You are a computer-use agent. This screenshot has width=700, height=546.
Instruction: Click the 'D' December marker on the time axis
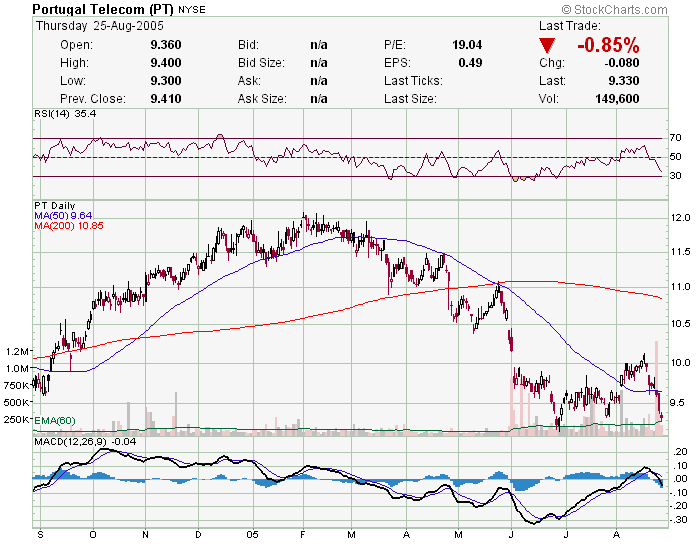point(198,536)
